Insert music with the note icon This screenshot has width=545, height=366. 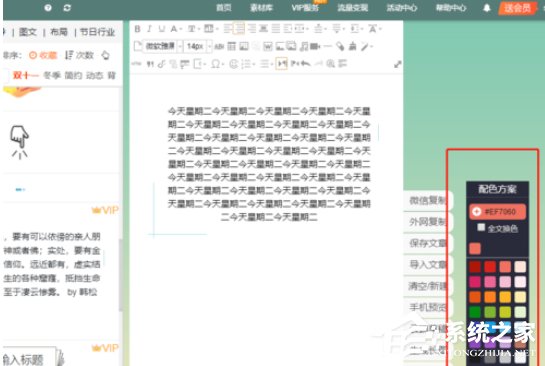(x=304, y=46)
